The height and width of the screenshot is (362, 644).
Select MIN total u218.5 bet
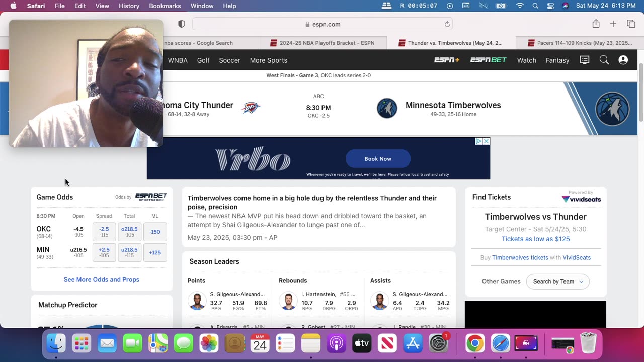coord(129,252)
